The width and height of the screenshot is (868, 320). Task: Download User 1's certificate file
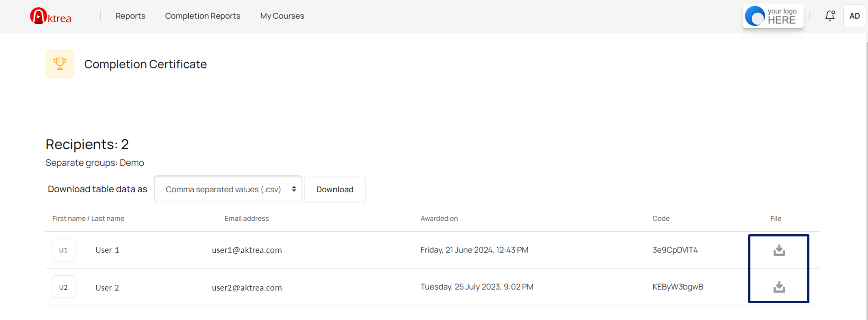[779, 250]
